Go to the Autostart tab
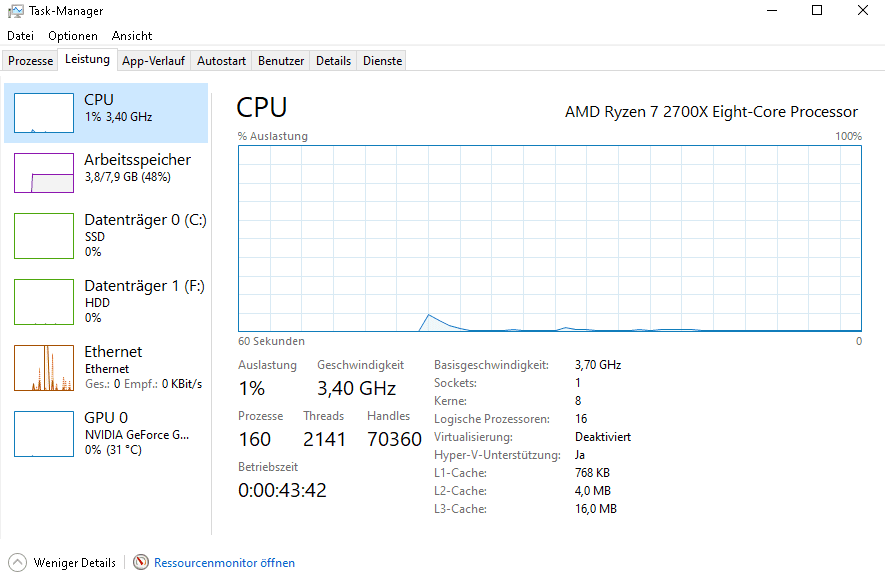This screenshot has height=583, width=888. [221, 61]
